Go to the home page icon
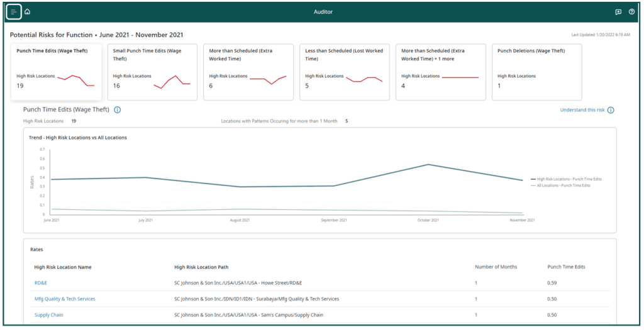644x330 pixels. click(x=27, y=12)
